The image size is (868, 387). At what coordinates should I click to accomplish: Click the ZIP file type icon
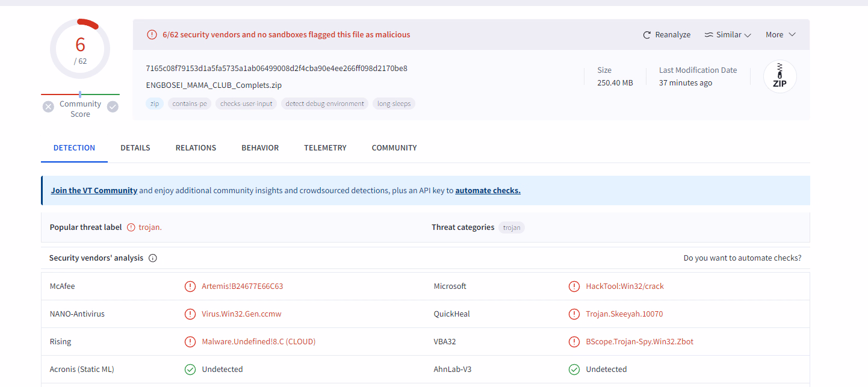(x=780, y=76)
